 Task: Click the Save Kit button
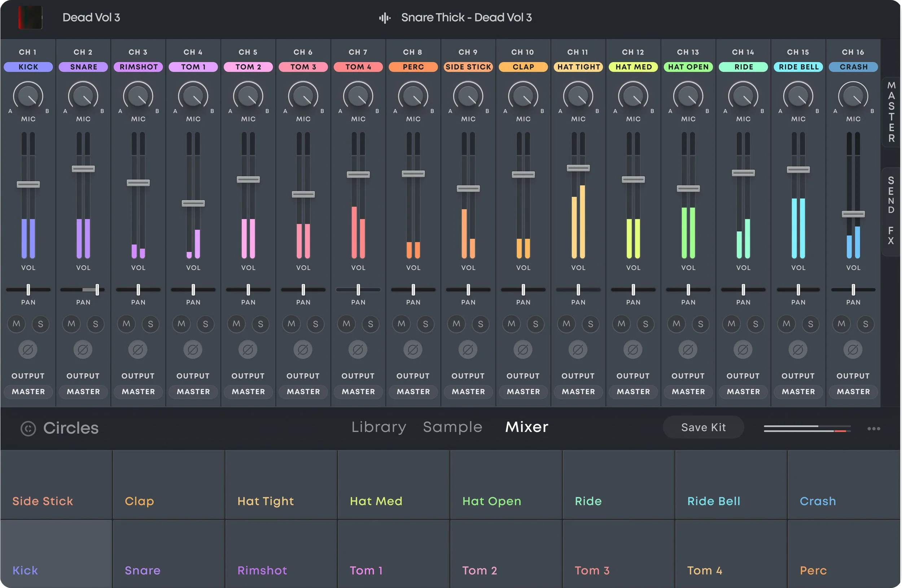click(x=703, y=427)
